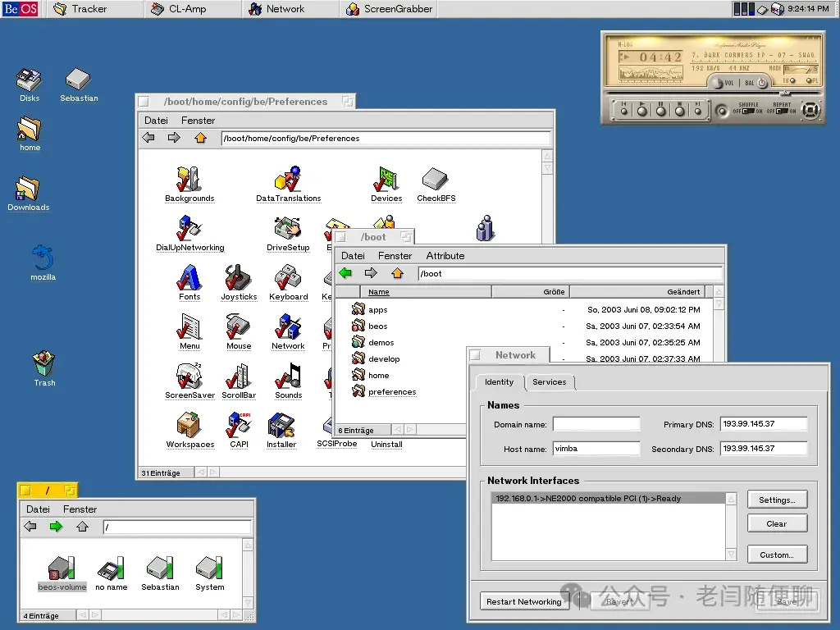Select the develop folder in /boot window

coord(383,358)
